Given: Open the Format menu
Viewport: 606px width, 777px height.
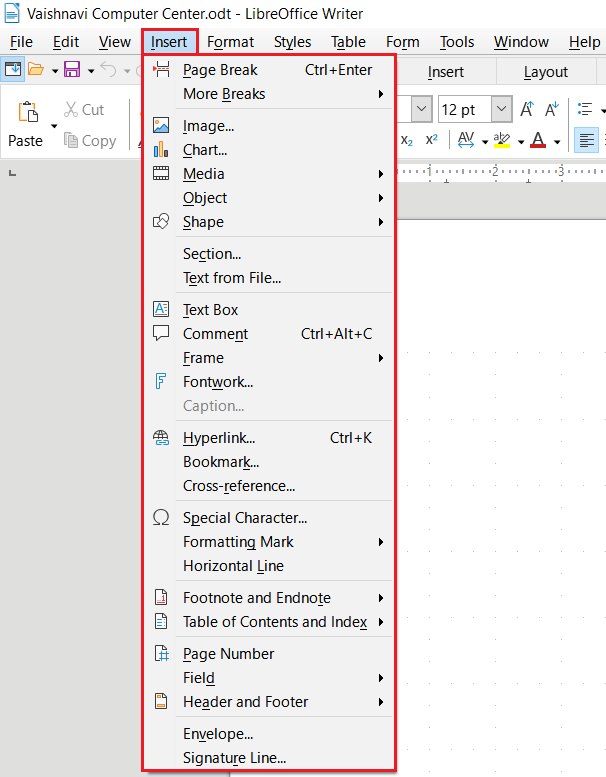Looking at the screenshot, I should pos(230,42).
